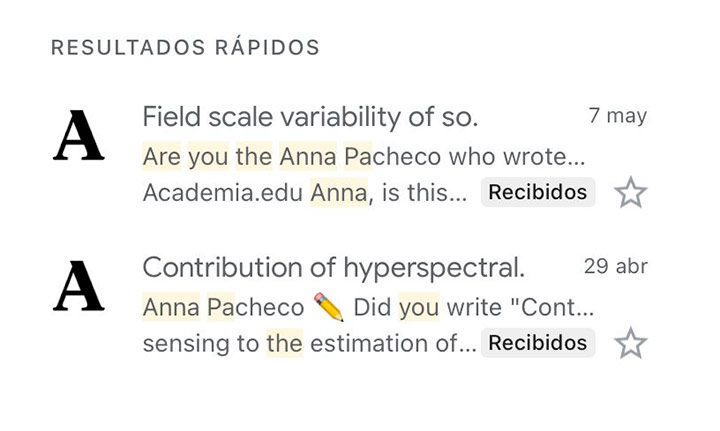This screenshot has height=431, width=720.
Task: Click the RESULTADOS RÁPIDOS heading
Action: click(x=185, y=47)
